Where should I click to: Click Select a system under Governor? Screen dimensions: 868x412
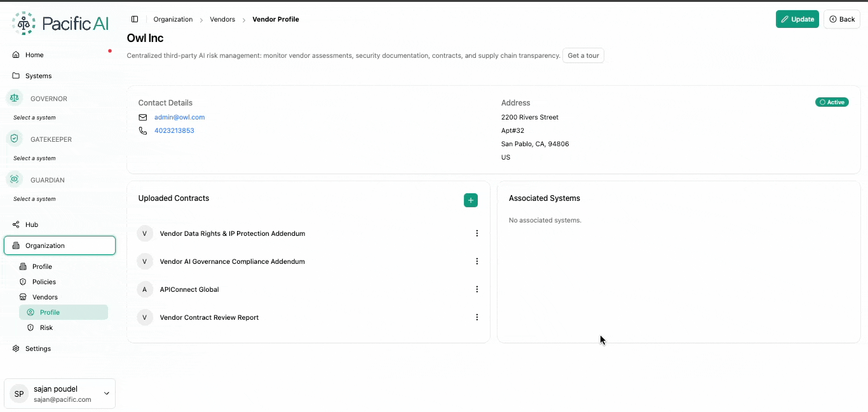pyautogui.click(x=34, y=118)
